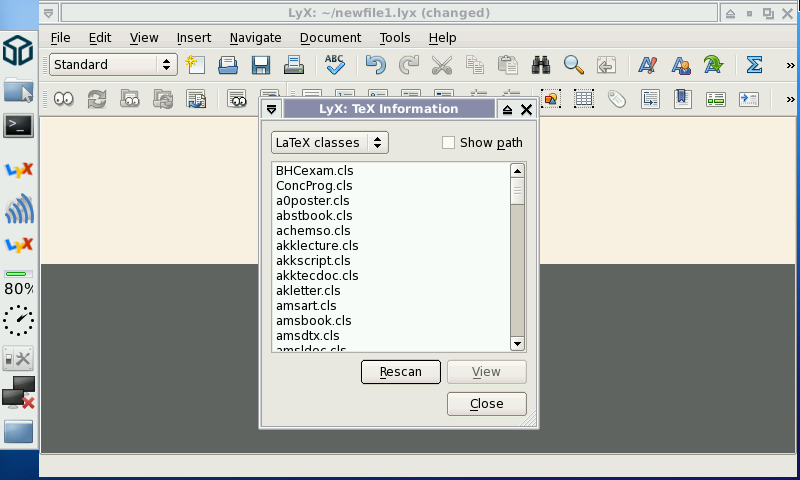This screenshot has height=480, width=800.
Task: Open main LyX window menu arrow
Action: click(x=48, y=14)
